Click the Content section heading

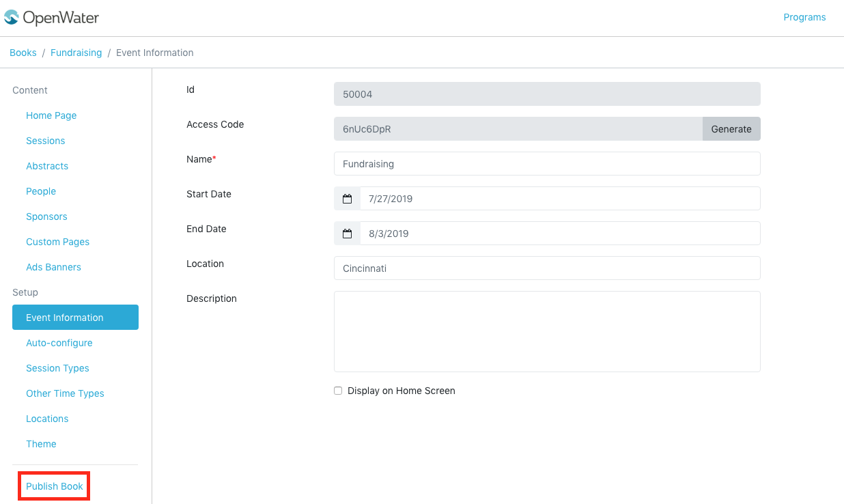(x=30, y=90)
